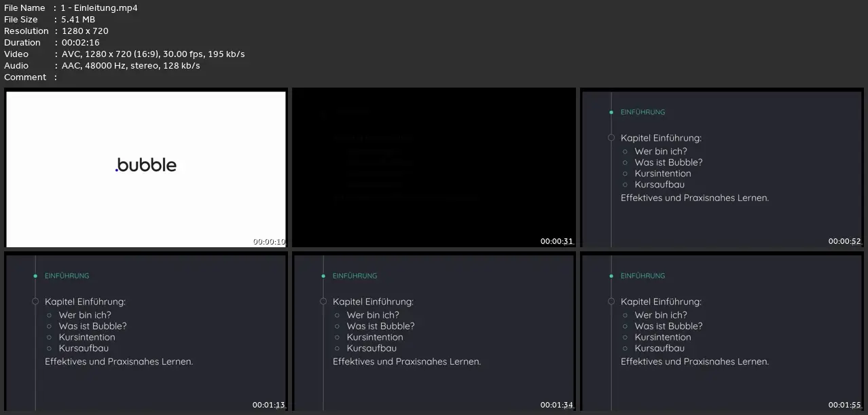
Task: Click Kursintention in the 00:01:55 frame
Action: (663, 337)
